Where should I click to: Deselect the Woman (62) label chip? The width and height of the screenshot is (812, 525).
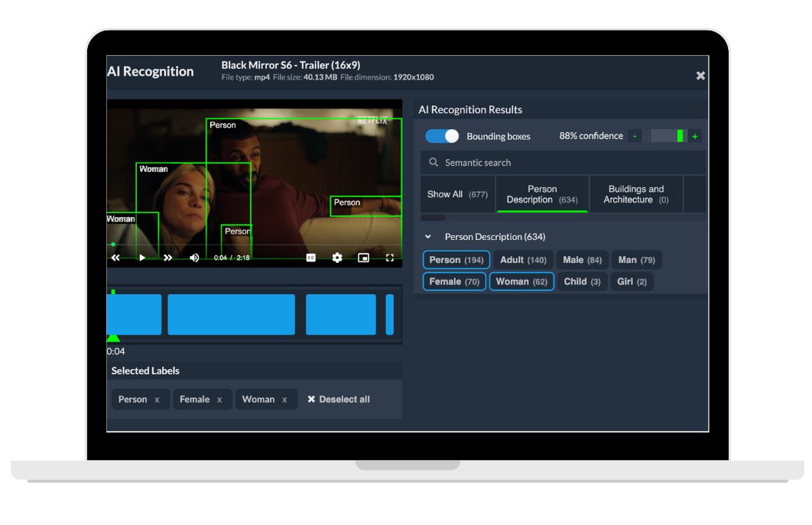click(521, 282)
